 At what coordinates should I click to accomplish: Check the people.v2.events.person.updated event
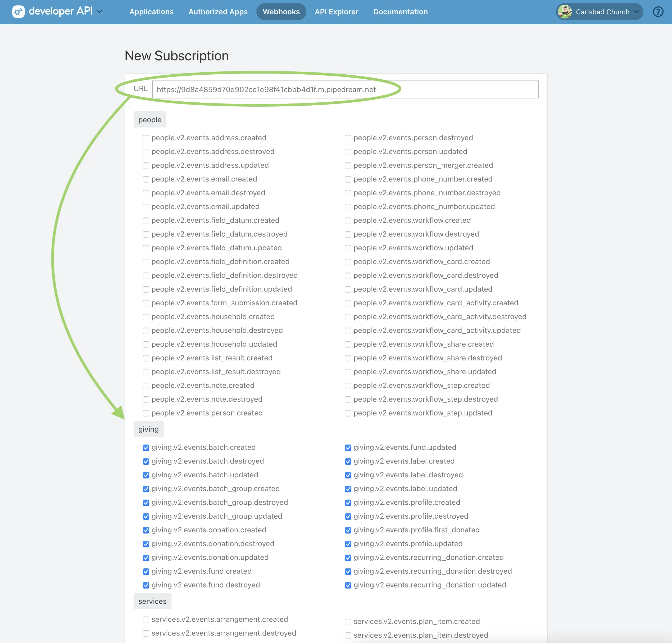348,152
